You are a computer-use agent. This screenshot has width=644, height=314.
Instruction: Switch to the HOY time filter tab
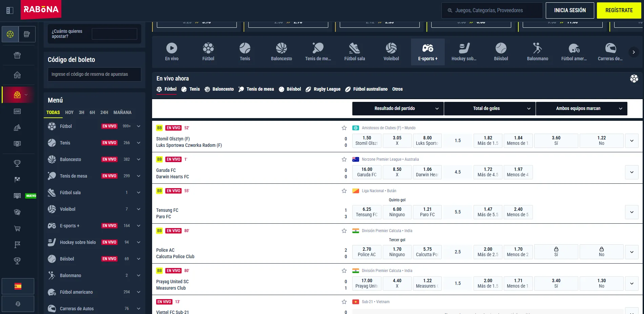69,112
